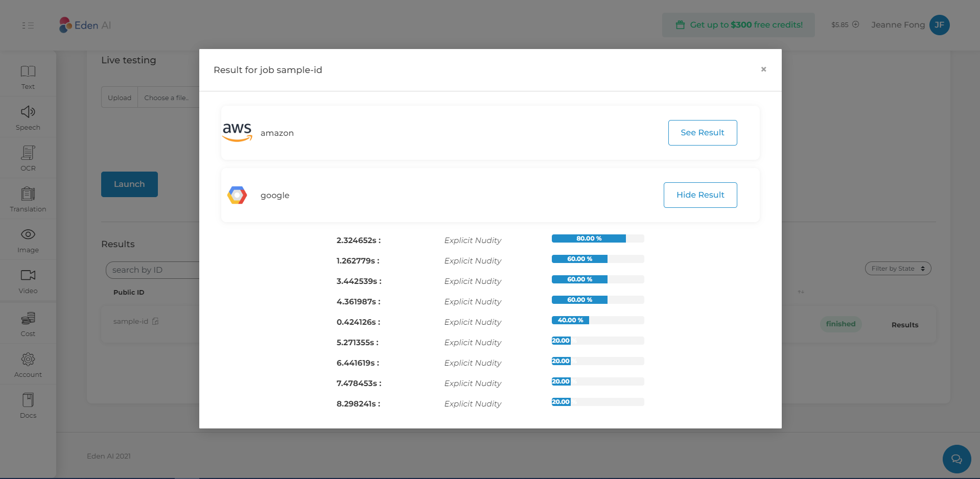Click the 0.424126s timestamp
The height and width of the screenshot is (479, 980).
coord(358,322)
